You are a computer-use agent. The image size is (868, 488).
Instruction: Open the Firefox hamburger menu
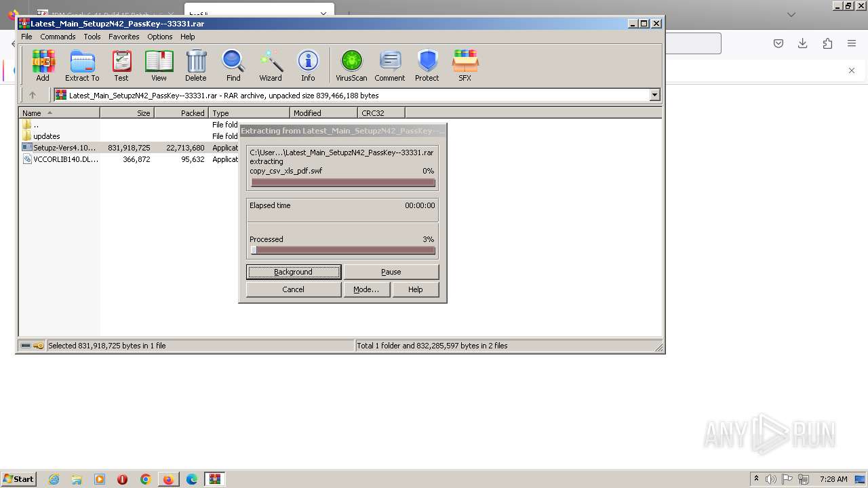point(852,43)
